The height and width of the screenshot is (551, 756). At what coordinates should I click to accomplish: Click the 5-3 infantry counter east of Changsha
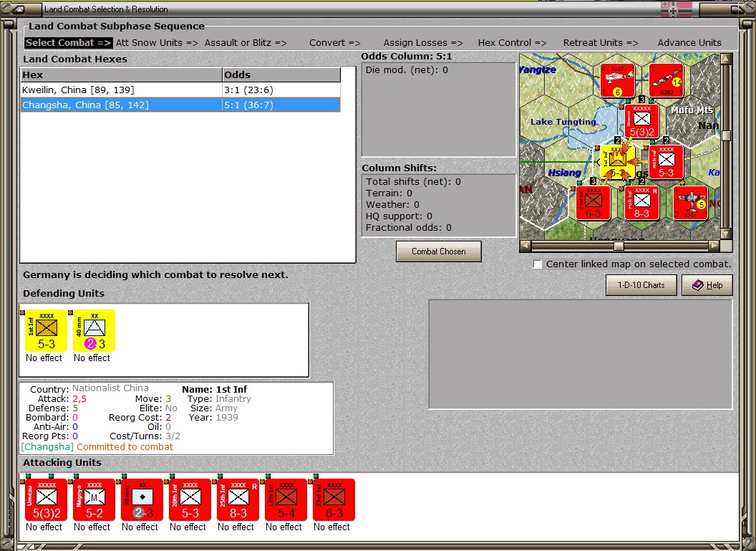pos(666,162)
